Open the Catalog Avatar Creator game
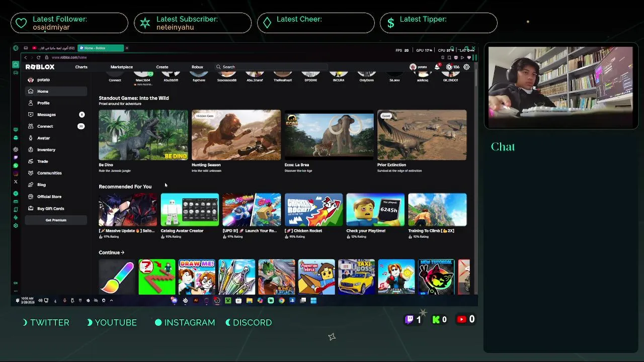644x362 pixels. click(190, 210)
